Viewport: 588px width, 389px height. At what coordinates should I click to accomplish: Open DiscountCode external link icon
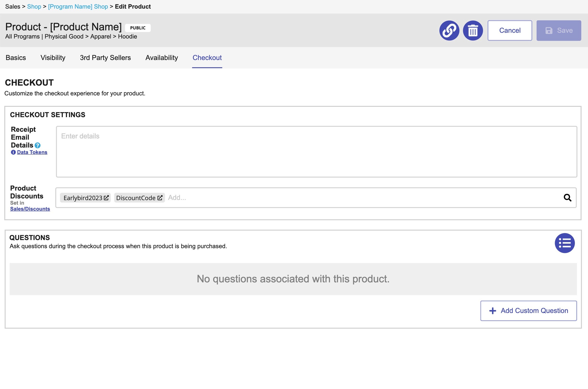tap(160, 198)
